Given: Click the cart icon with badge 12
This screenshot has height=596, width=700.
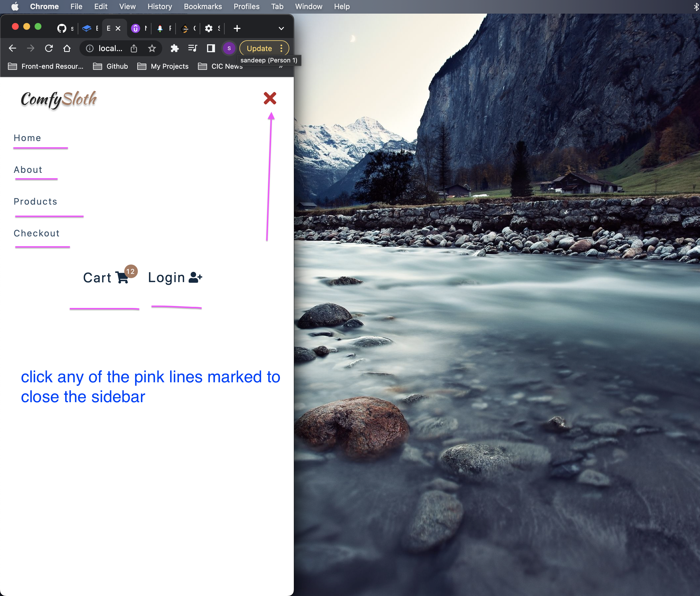Looking at the screenshot, I should pyautogui.click(x=122, y=277).
